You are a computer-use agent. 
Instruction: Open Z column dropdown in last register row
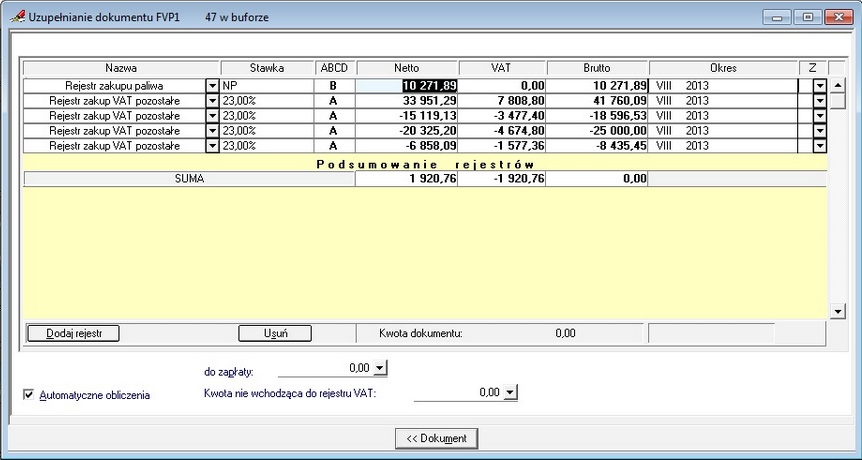click(820, 146)
